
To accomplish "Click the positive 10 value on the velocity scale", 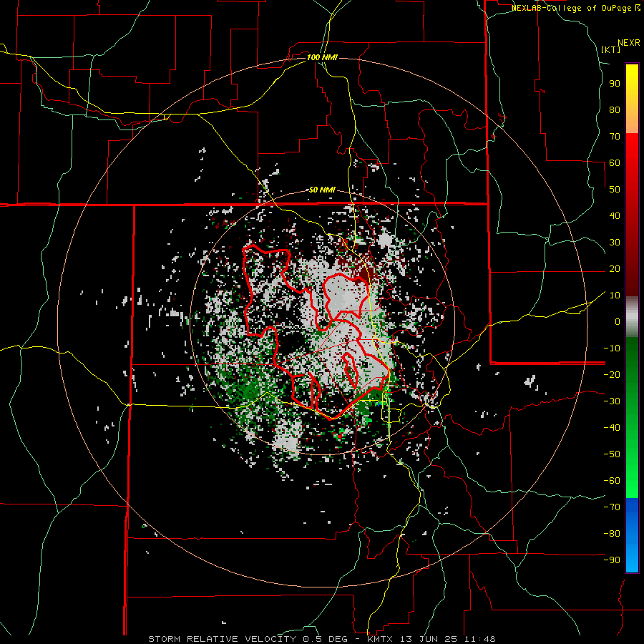I will click(615, 296).
